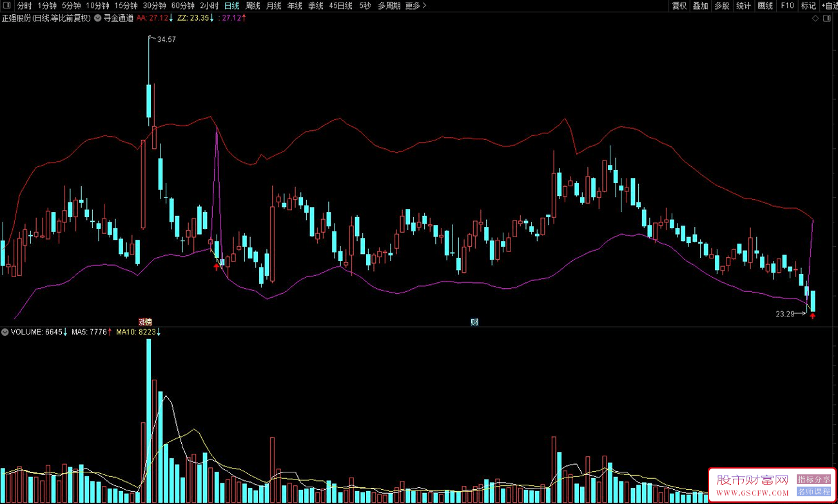Viewport: 838px width, 504px height.
Task: Open the 股市财富网 website link
Action: point(752,480)
